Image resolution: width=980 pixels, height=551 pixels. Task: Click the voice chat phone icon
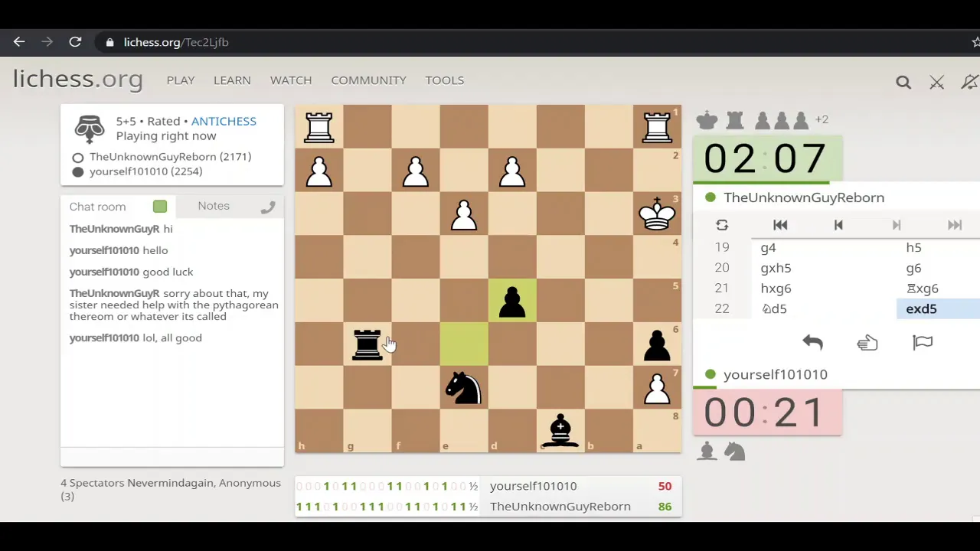[267, 207]
